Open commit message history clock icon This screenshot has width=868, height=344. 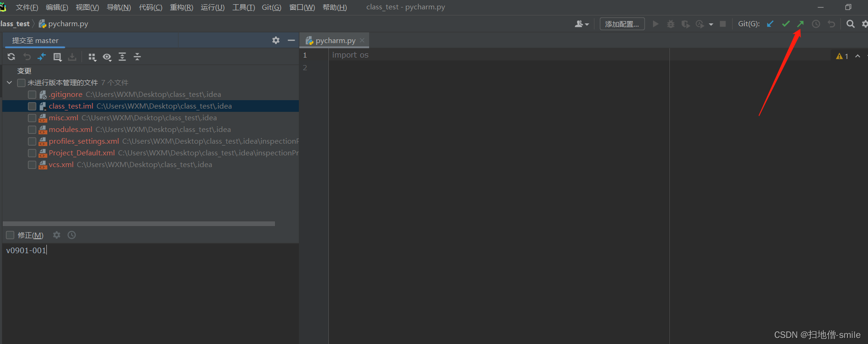[72, 235]
